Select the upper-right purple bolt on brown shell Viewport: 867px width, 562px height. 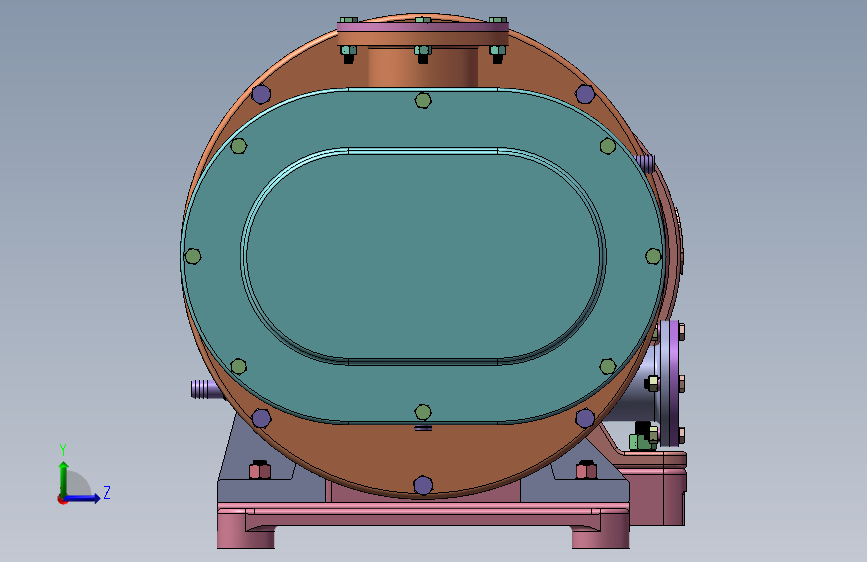(x=585, y=94)
